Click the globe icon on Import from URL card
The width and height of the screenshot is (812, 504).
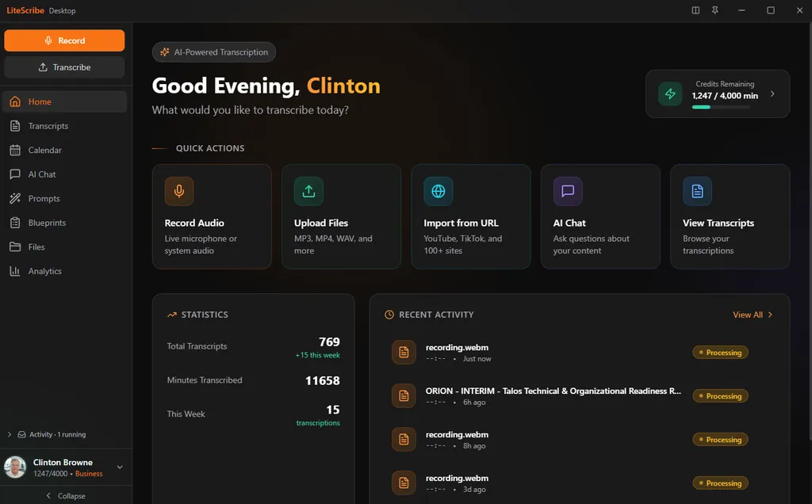(x=438, y=191)
